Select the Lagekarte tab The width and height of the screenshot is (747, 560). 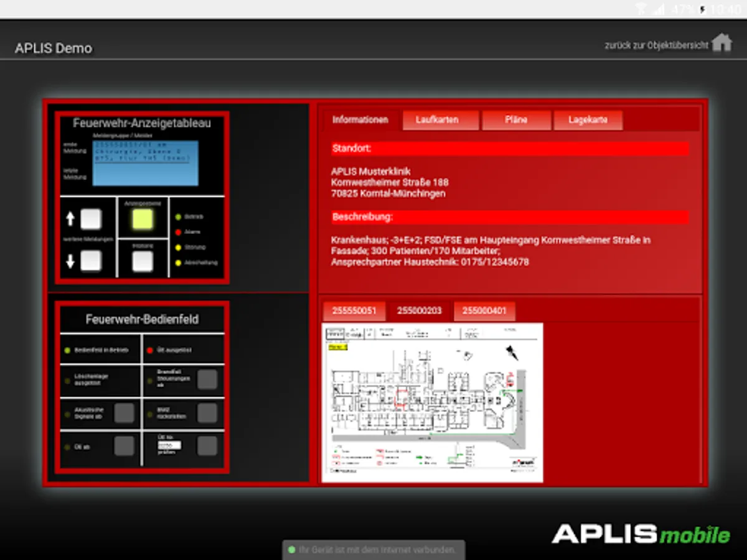(588, 120)
